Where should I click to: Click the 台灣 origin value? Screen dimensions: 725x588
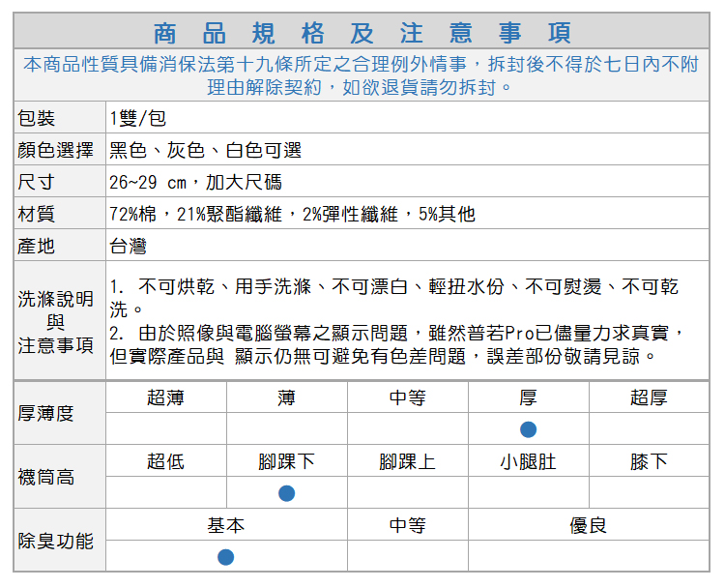point(128,246)
